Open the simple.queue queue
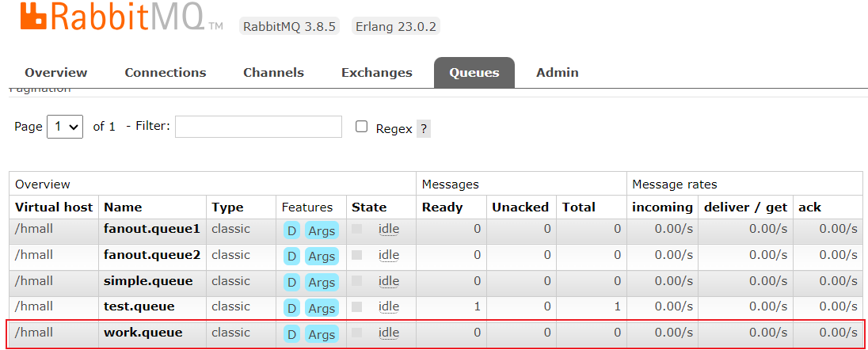The image size is (868, 350). (x=148, y=281)
